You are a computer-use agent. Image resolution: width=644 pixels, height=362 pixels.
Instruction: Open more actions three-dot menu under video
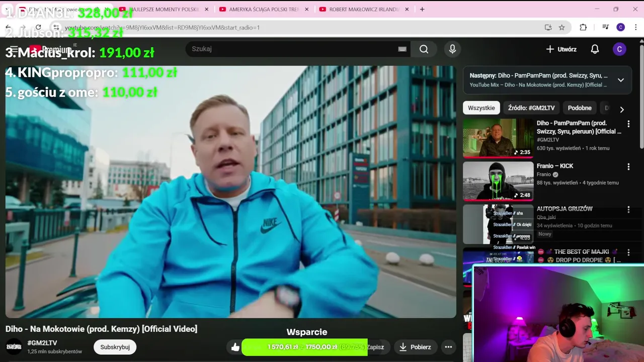click(x=448, y=347)
